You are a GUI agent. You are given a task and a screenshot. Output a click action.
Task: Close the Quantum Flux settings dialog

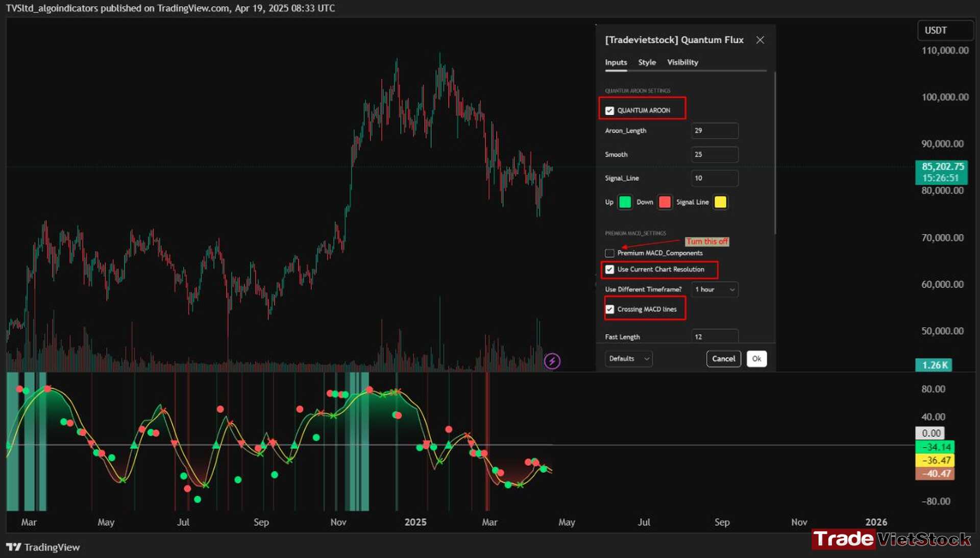click(760, 40)
